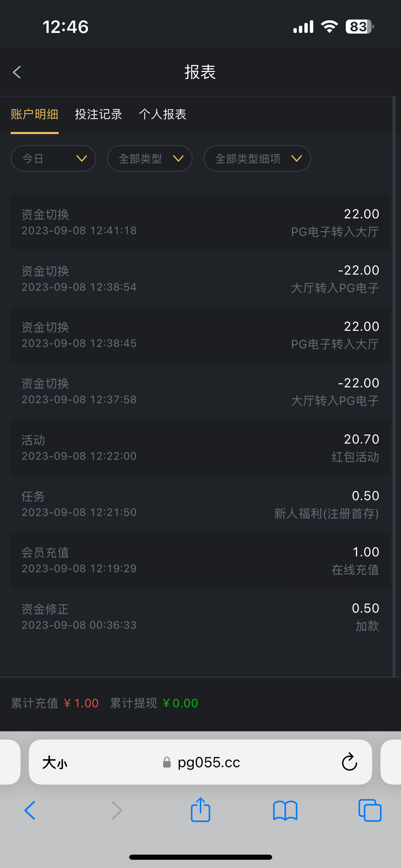
Task: Tap the 大小 text size button
Action: point(55,763)
